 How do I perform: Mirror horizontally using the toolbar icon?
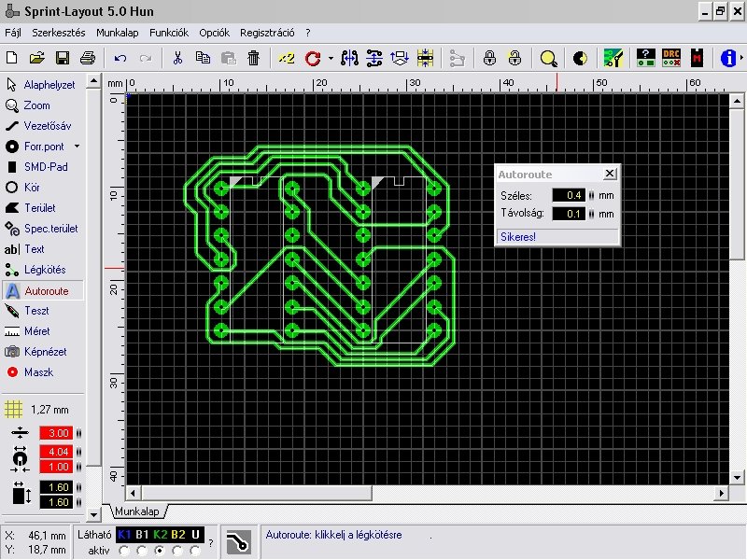[x=349, y=58]
